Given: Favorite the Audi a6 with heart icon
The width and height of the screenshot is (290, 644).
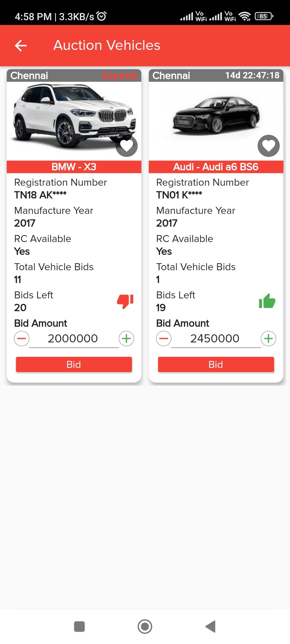Looking at the screenshot, I should pyautogui.click(x=269, y=146).
